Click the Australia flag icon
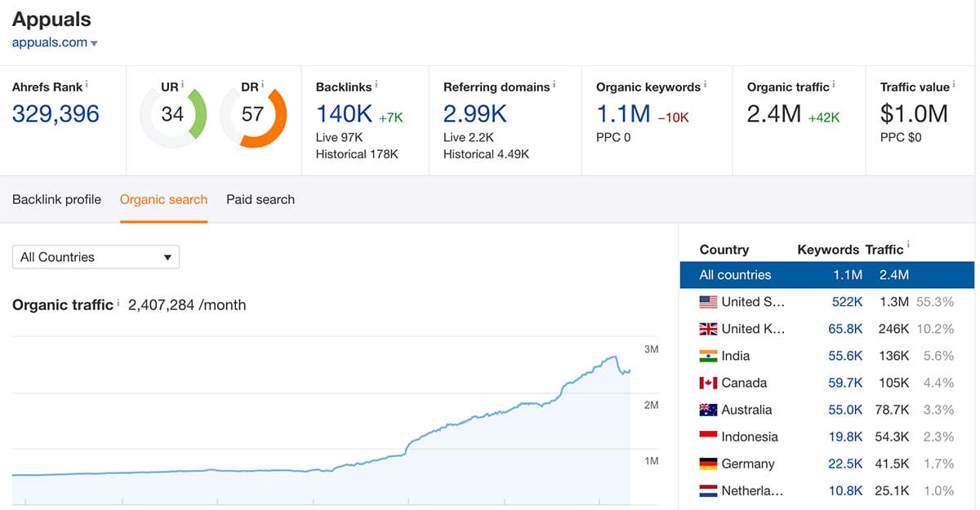 (x=708, y=410)
